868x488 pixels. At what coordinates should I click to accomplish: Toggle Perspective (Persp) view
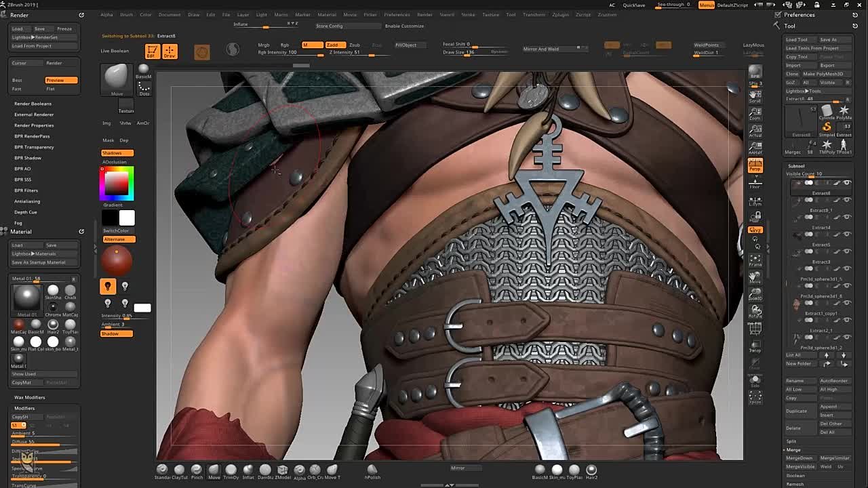tap(755, 165)
